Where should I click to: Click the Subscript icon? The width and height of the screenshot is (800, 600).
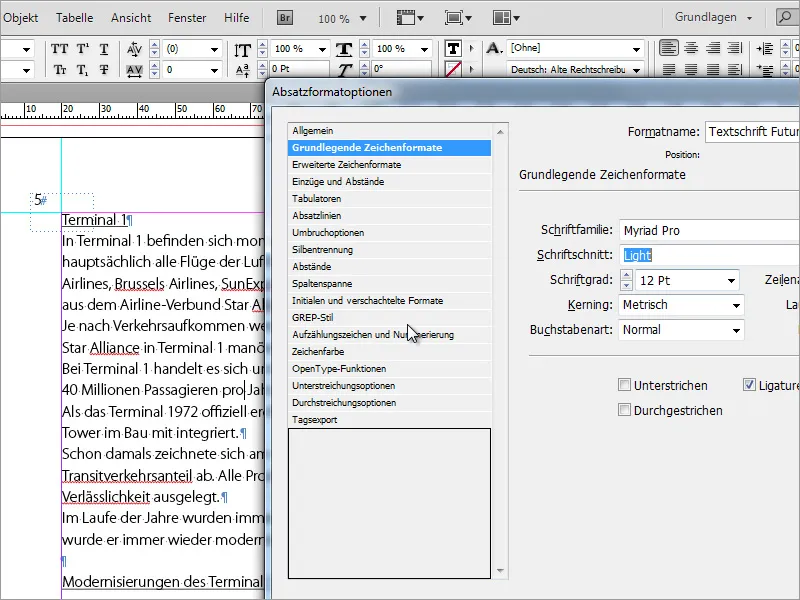pyautogui.click(x=82, y=70)
